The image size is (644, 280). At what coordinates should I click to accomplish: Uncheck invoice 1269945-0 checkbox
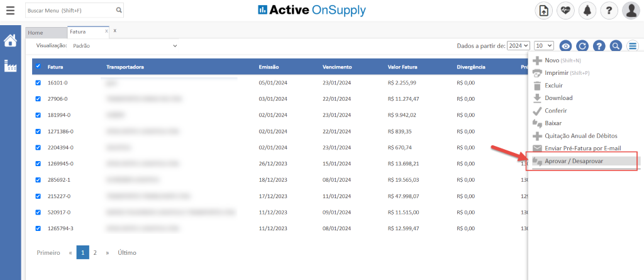(38, 164)
